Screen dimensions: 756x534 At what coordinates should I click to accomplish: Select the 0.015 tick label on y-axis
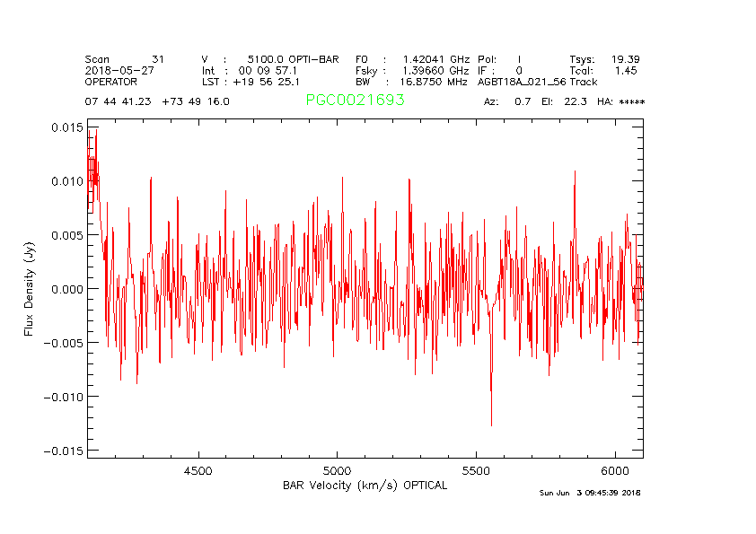point(63,127)
